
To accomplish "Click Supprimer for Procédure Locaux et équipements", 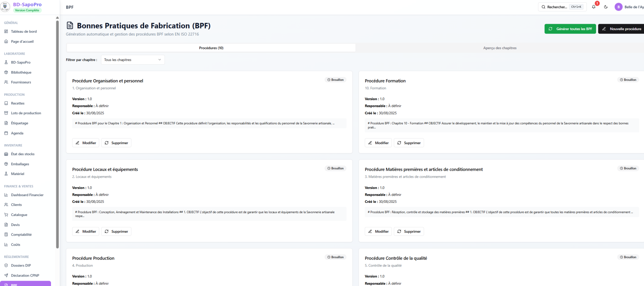I will (116, 231).
